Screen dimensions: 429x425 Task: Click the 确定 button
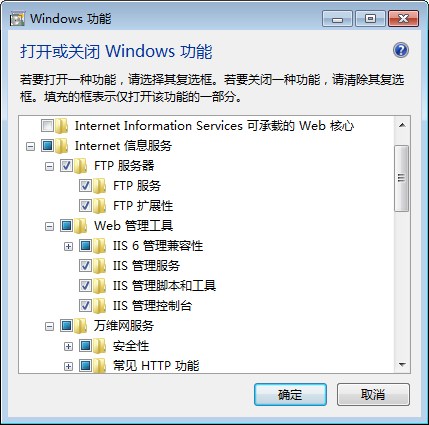tap(290, 394)
